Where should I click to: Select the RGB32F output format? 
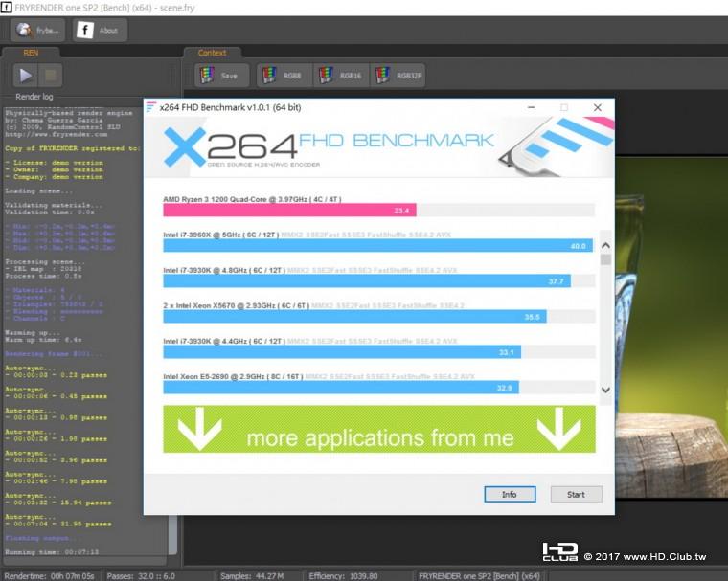[x=398, y=76]
